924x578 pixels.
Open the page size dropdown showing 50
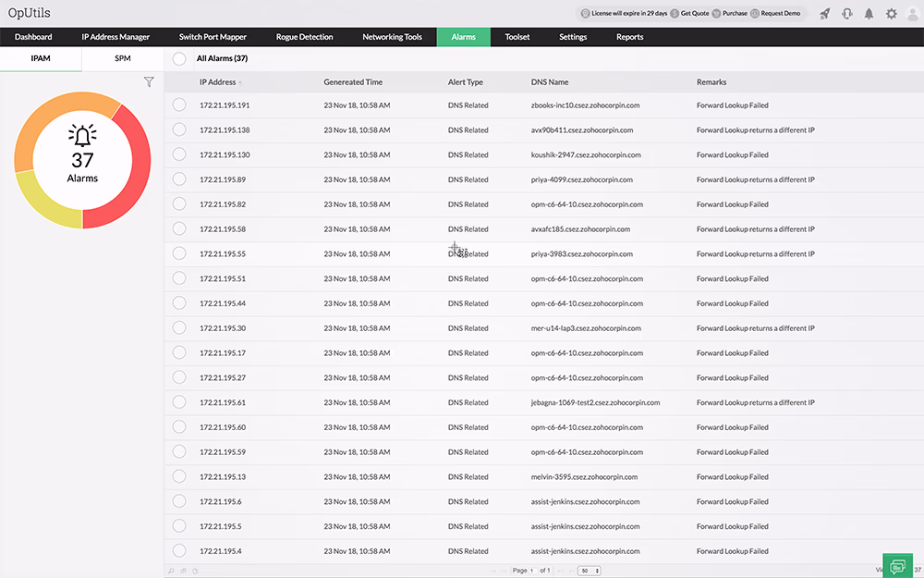[x=589, y=571]
